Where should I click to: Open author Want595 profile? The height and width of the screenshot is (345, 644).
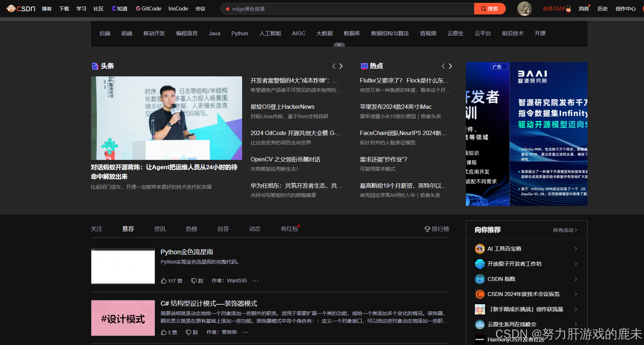[237, 281]
